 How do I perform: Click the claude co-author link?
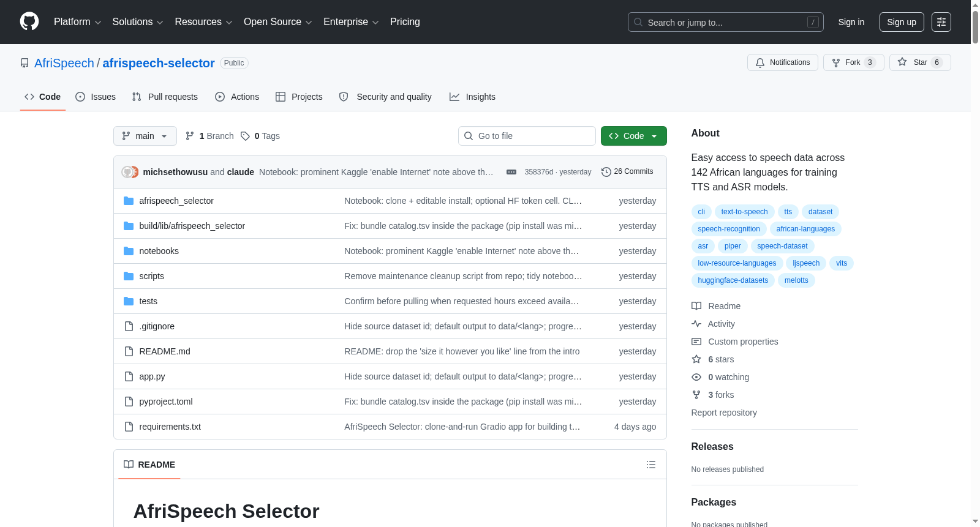[x=241, y=172]
